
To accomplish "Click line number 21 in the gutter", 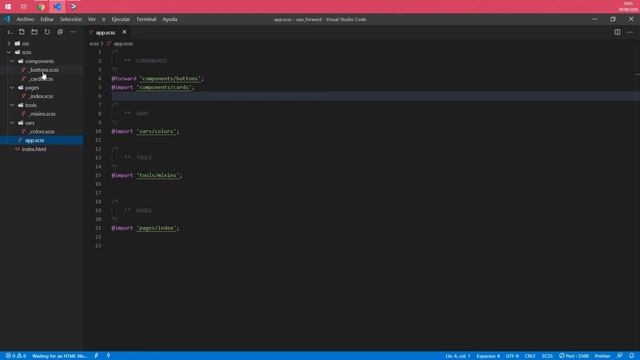I will click(98, 228).
